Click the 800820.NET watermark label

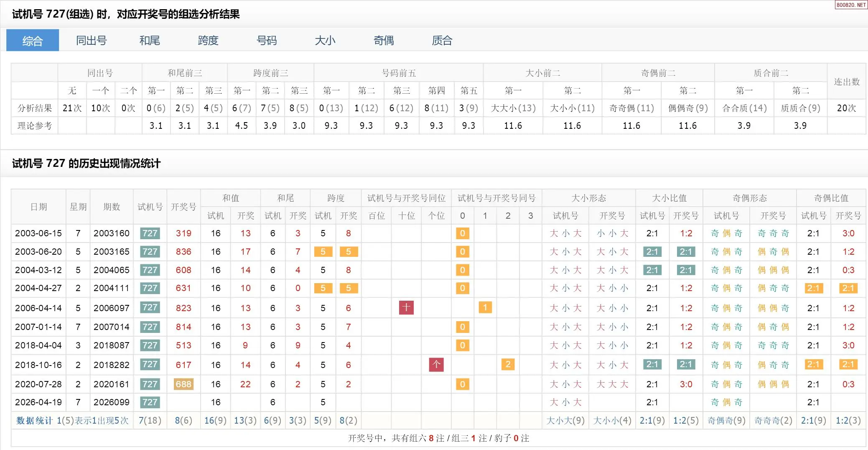click(851, 5)
